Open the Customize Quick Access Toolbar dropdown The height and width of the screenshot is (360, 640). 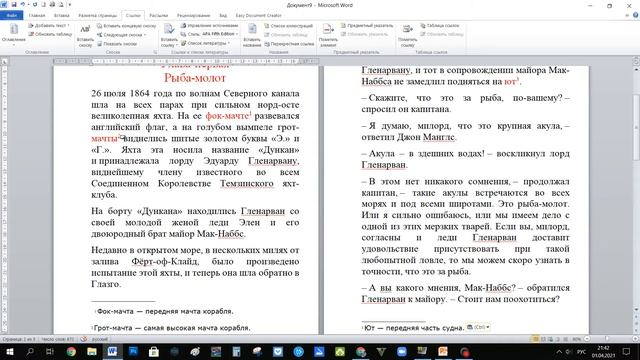point(70,4)
